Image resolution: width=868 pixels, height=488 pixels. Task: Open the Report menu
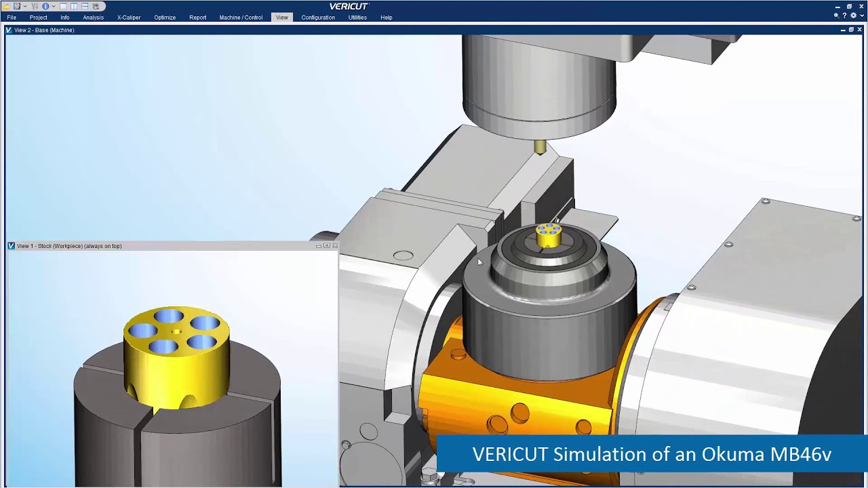coord(198,18)
